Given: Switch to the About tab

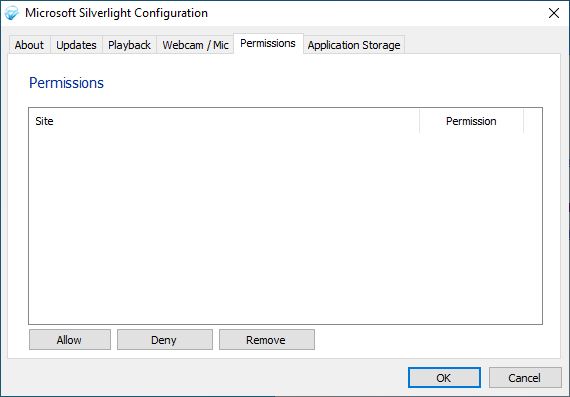Looking at the screenshot, I should tap(29, 45).
